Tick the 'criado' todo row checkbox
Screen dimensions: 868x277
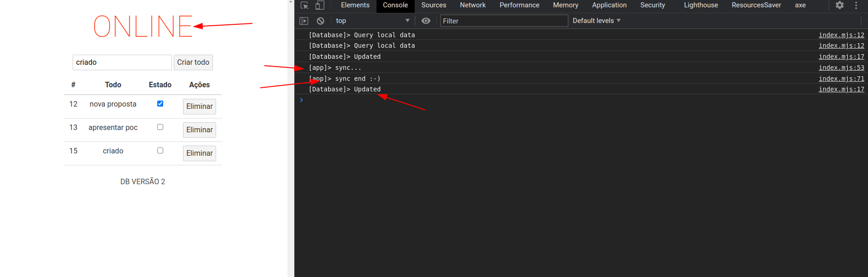pyautogui.click(x=160, y=151)
